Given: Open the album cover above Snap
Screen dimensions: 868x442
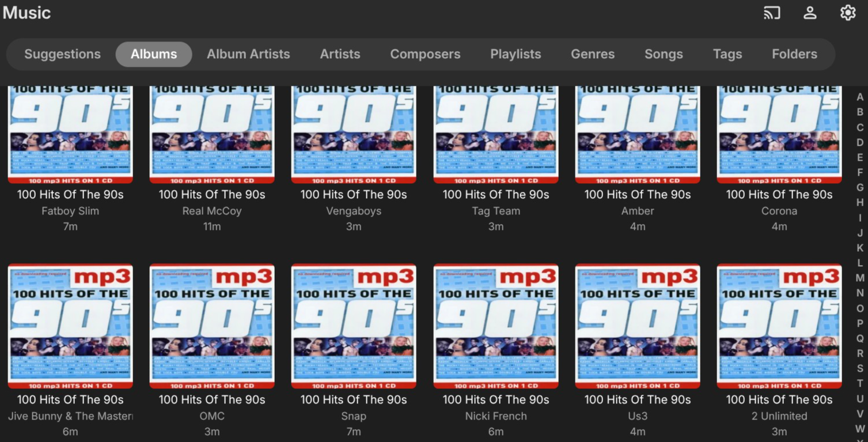Looking at the screenshot, I should tap(354, 326).
